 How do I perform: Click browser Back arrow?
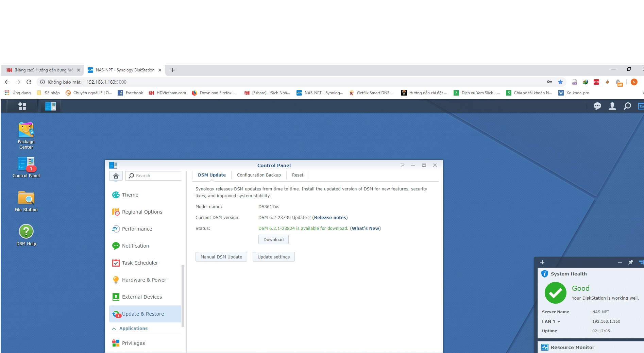click(x=7, y=82)
